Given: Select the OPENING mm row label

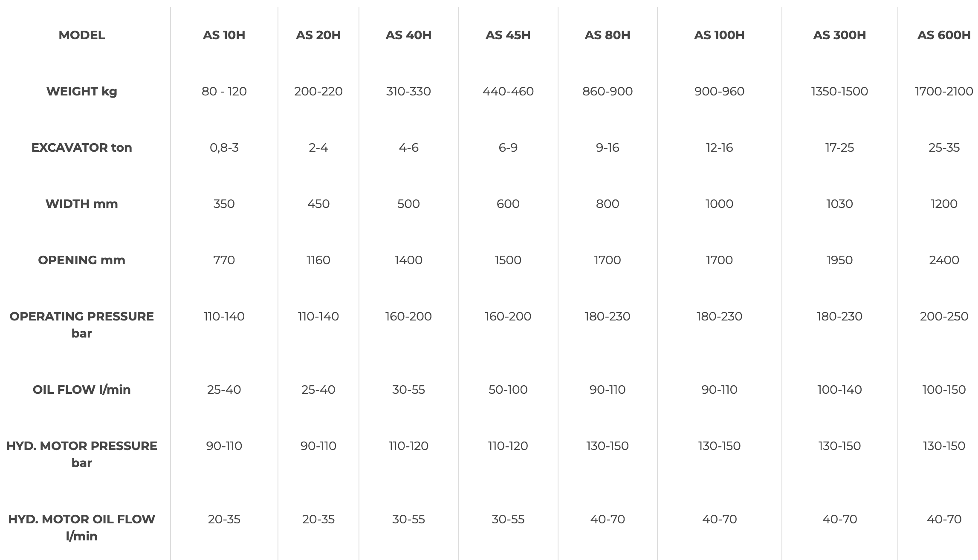Looking at the screenshot, I should coord(81,260).
